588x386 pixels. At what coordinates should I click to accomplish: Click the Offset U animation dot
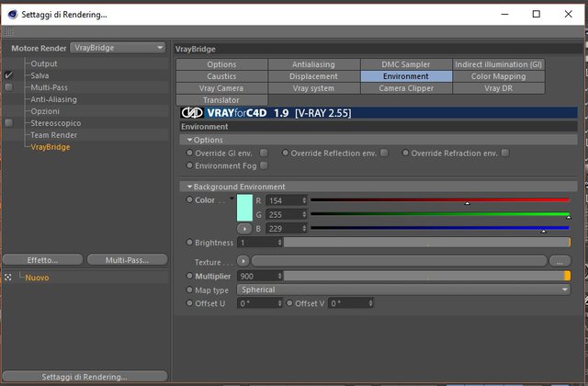[x=189, y=303]
